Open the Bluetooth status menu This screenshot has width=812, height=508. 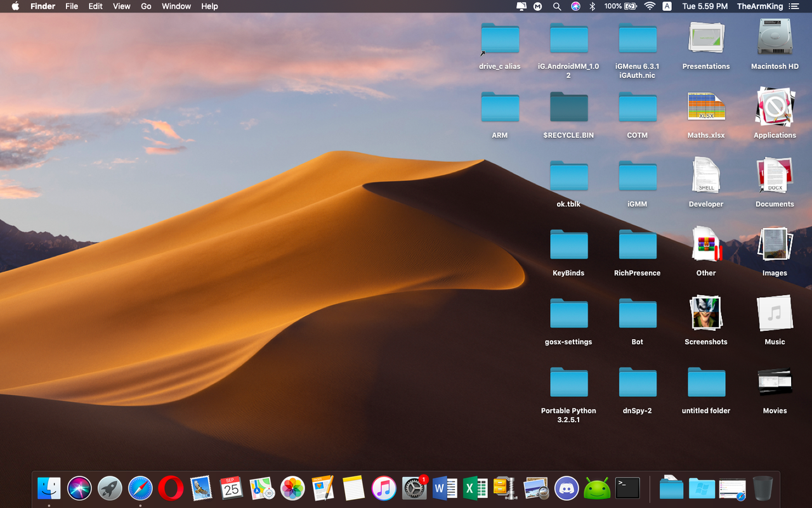click(x=591, y=6)
